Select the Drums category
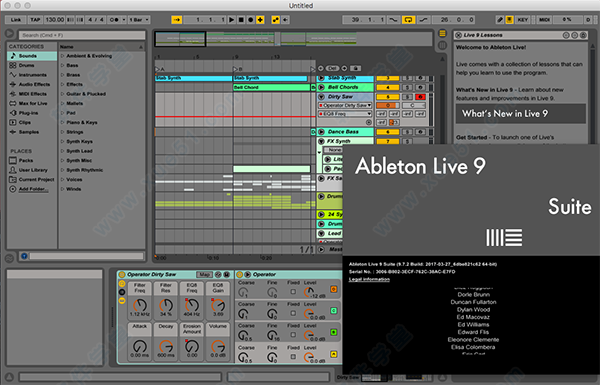The image size is (600, 385). tap(32, 65)
